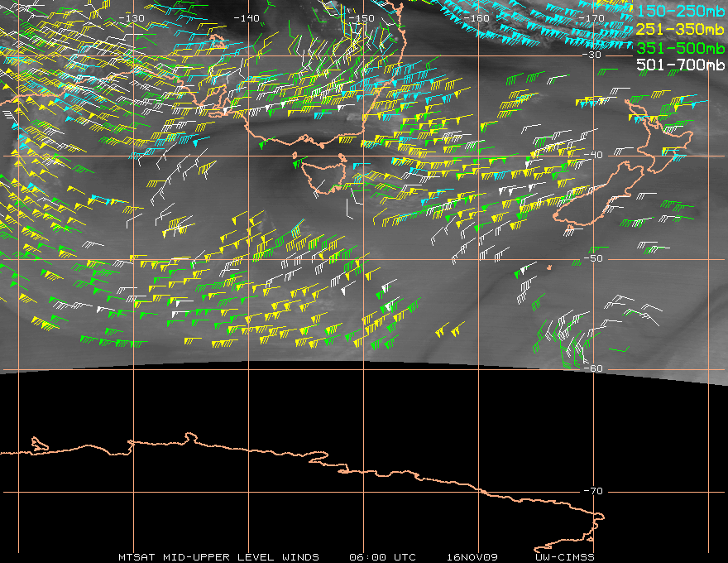This screenshot has width=728, height=563.
Task: Click the UW-CIMSS credit text
Action: tap(564, 557)
